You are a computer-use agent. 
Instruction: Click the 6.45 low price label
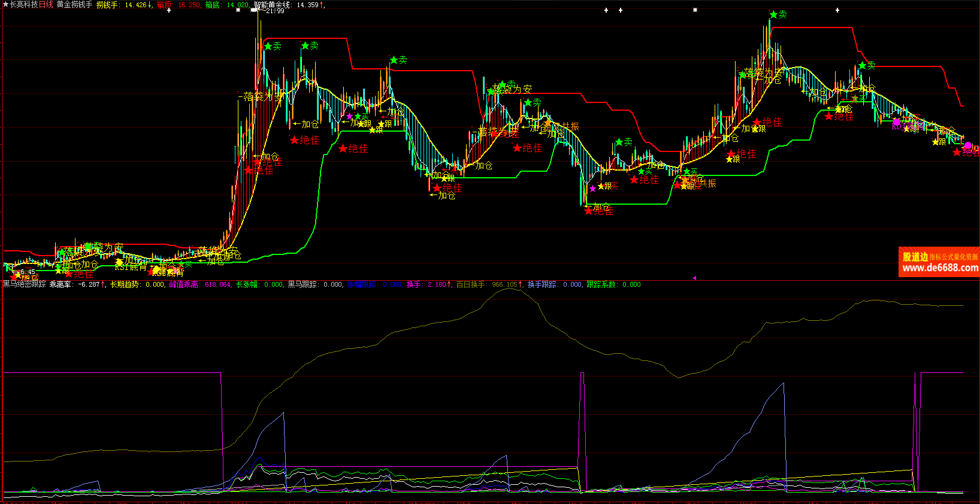[27, 272]
